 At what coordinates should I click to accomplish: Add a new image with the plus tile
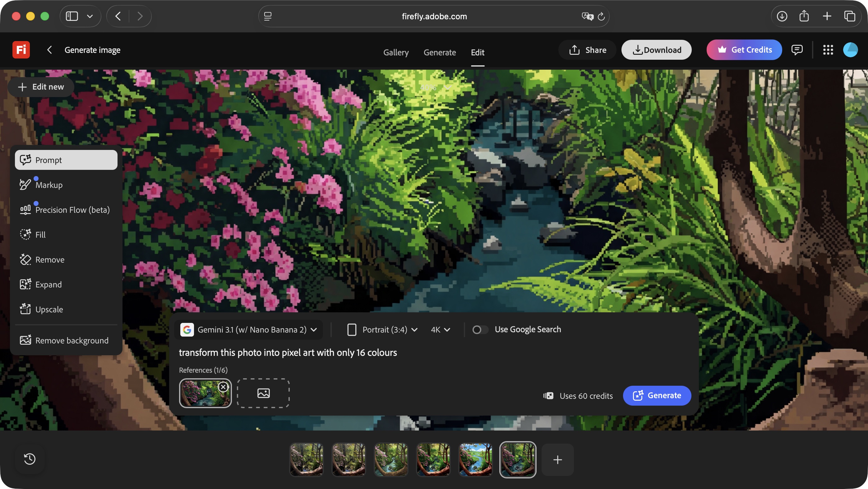tap(558, 460)
